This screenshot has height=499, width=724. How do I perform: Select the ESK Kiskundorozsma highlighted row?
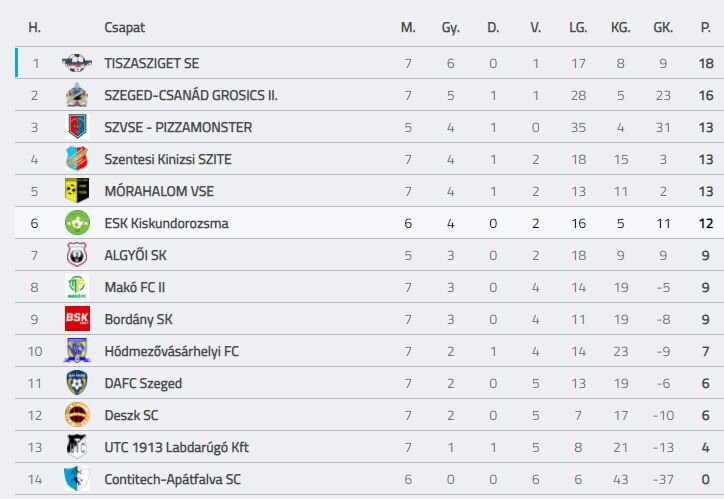pyautogui.click(x=369, y=223)
